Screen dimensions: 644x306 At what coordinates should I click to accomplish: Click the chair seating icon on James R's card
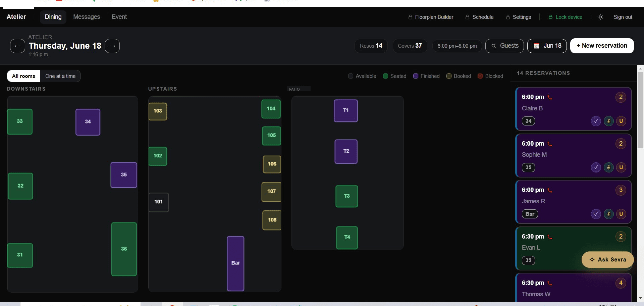[609, 214]
